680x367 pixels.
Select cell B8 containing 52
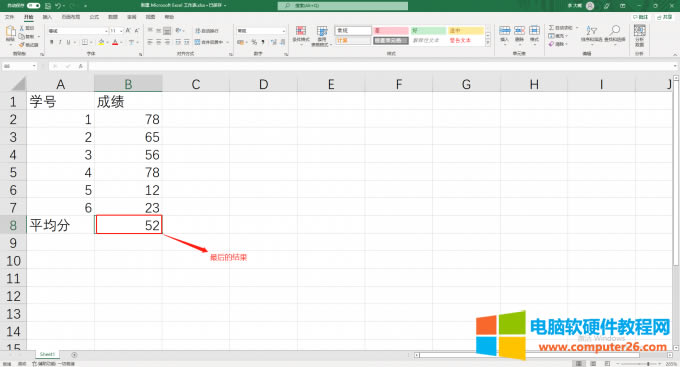click(128, 225)
